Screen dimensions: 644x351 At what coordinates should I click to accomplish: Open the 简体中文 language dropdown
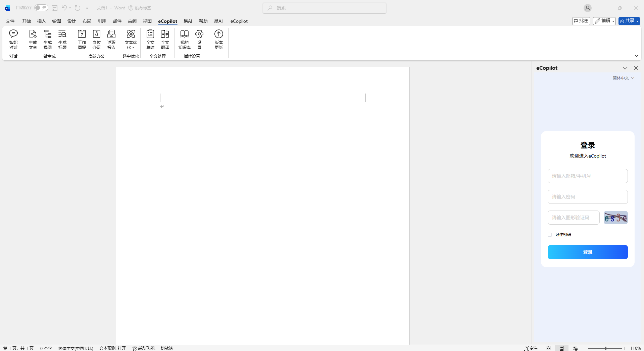(x=623, y=78)
